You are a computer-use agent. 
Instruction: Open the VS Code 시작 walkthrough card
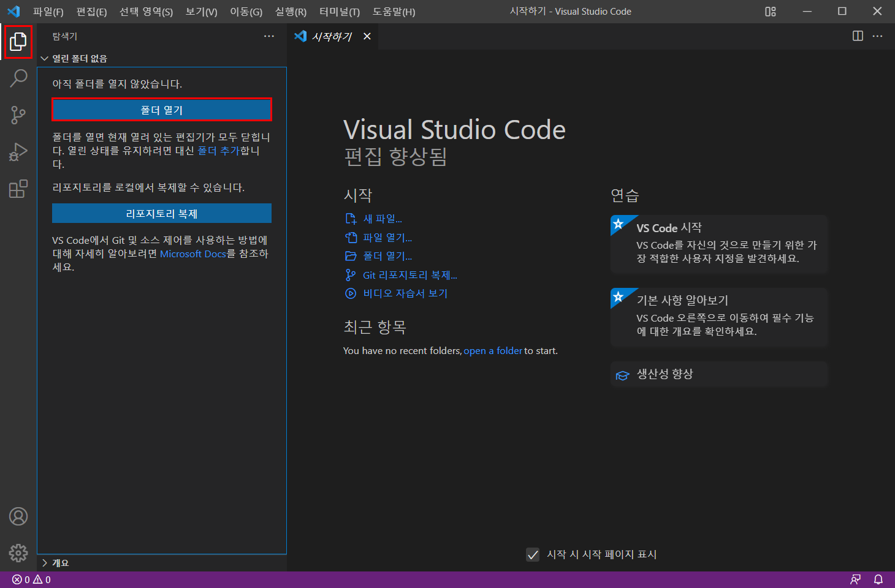(x=719, y=244)
